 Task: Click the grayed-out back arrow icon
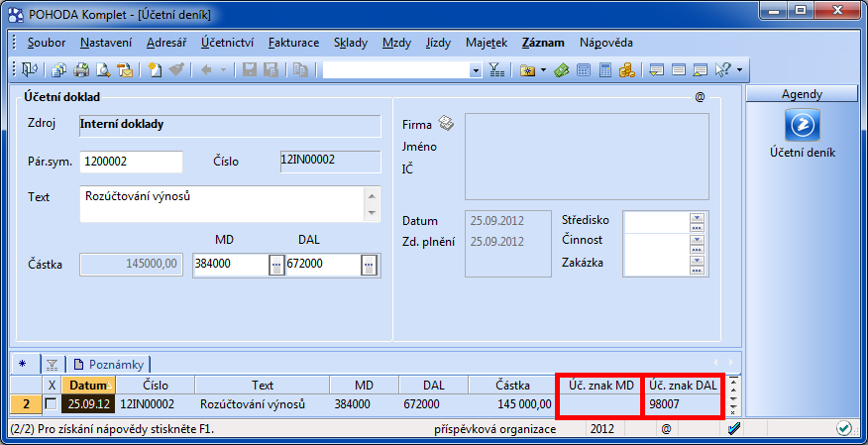tap(206, 70)
